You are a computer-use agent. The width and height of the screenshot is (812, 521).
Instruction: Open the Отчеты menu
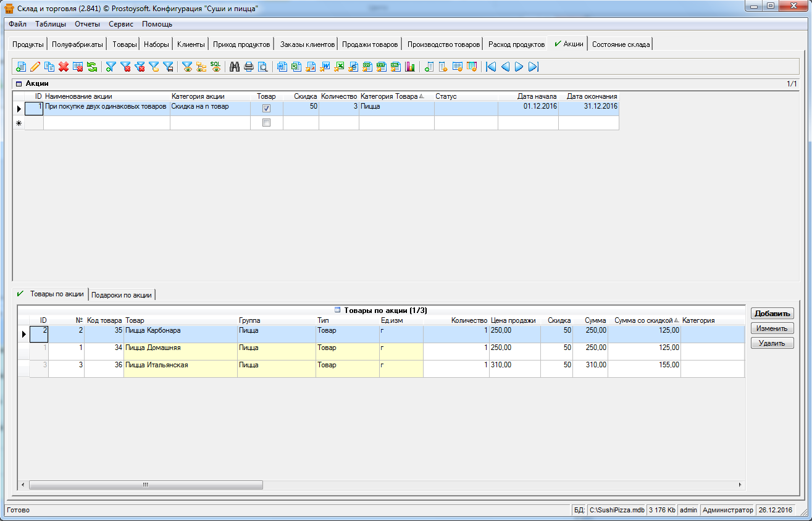point(87,24)
